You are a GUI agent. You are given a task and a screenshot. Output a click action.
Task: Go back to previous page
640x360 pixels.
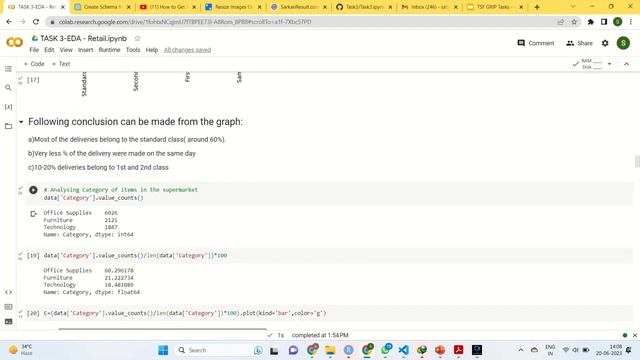9,22
